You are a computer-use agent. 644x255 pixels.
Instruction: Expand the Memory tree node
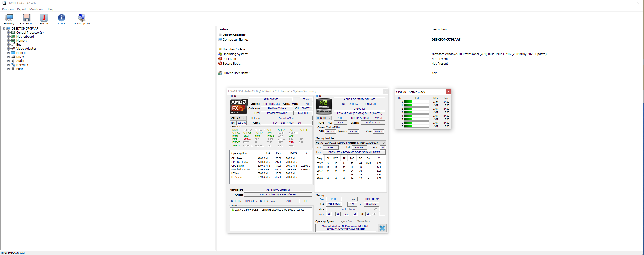pos(8,41)
